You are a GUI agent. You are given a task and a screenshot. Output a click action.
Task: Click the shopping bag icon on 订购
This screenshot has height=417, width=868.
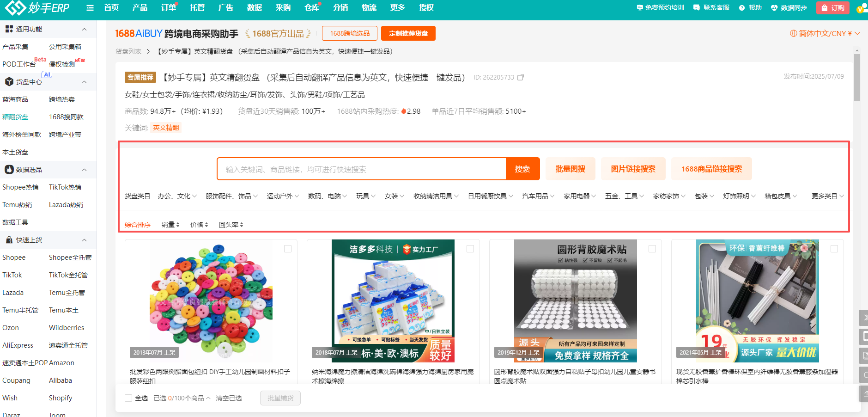click(825, 8)
